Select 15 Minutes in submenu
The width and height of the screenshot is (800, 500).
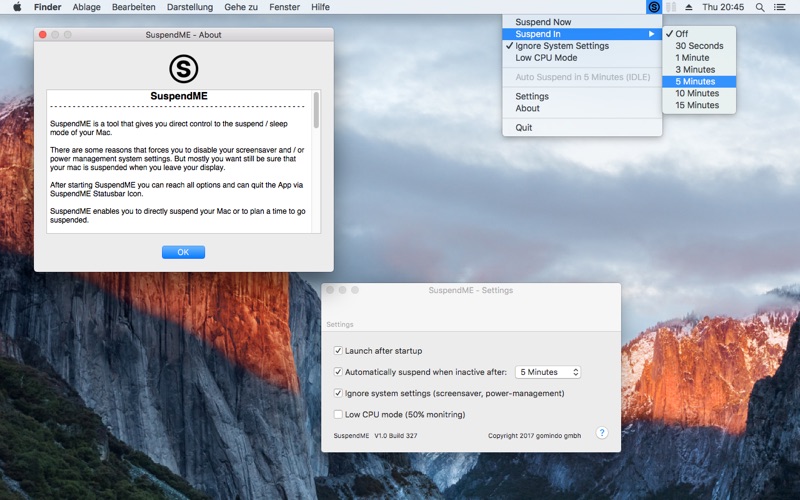click(699, 105)
